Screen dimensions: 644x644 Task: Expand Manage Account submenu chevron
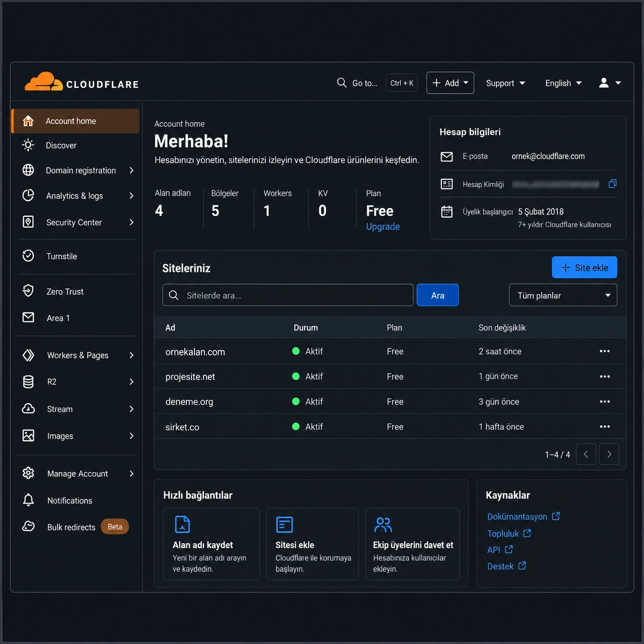[x=131, y=473]
